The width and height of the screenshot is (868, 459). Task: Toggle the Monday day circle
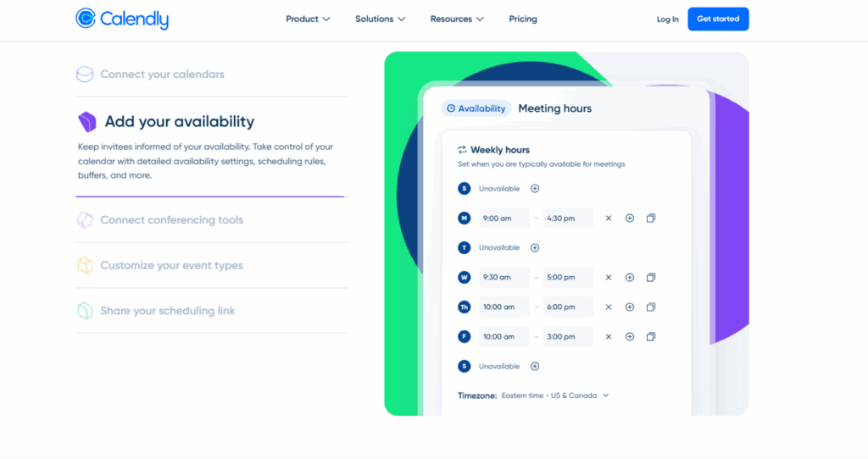click(464, 218)
